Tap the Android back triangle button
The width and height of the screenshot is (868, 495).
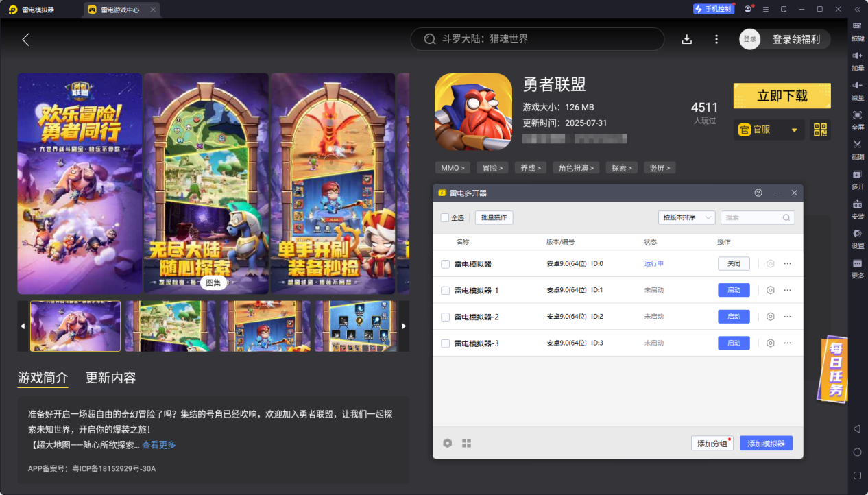pos(857,428)
